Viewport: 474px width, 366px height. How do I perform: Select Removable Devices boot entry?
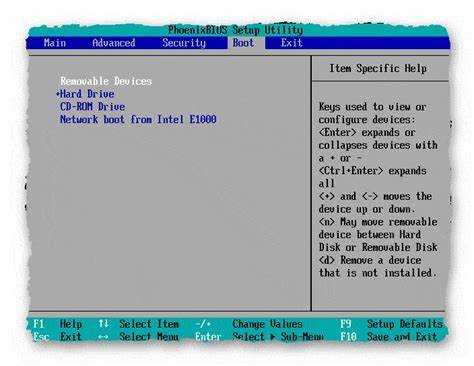point(106,81)
